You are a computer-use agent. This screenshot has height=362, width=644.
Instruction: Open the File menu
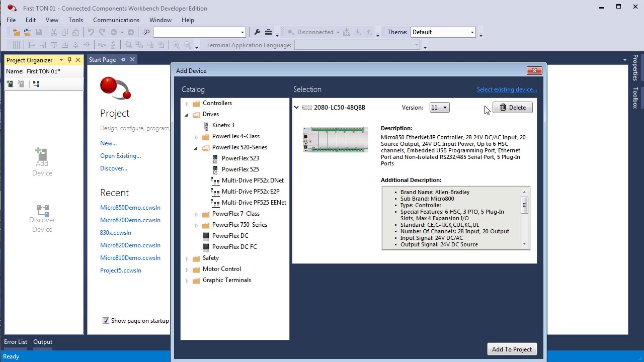coord(11,20)
